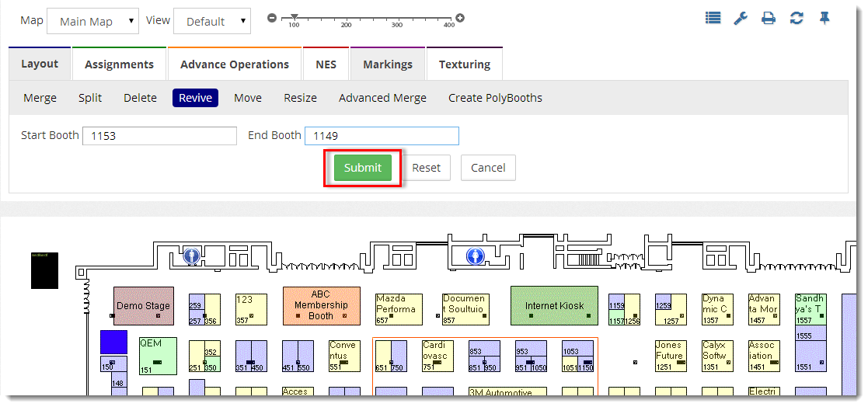This screenshot has width=868, height=407.
Task: Click the Association booth 1451
Action: point(764,356)
